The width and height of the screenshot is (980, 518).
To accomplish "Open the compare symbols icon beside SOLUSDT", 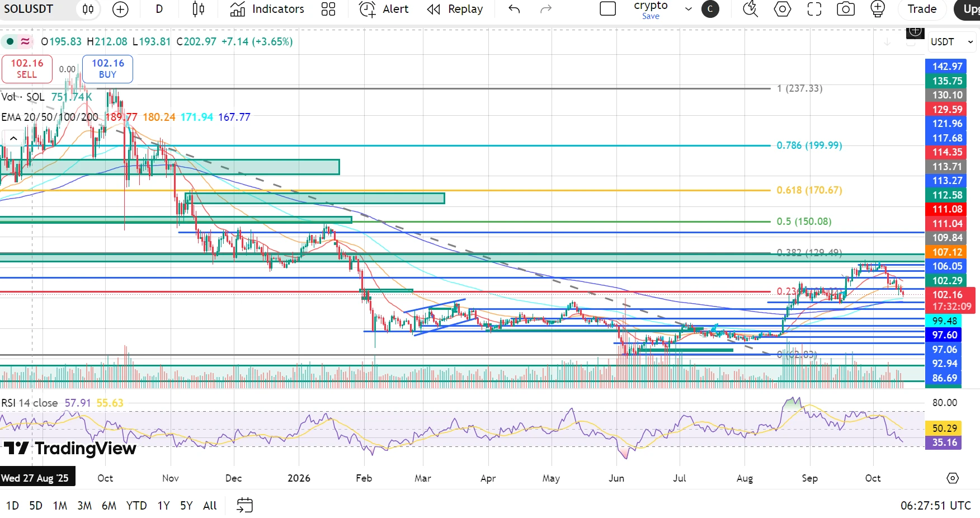I will pyautogui.click(x=88, y=9).
